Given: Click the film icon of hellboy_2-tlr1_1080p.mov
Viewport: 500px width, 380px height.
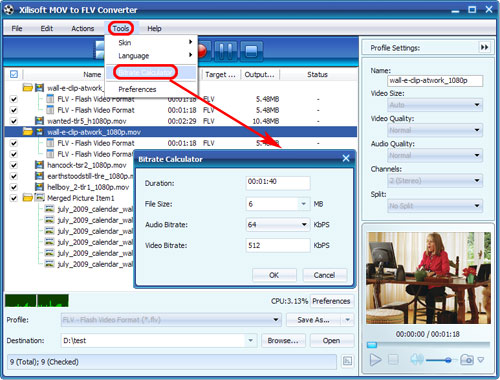Looking at the screenshot, I should point(39,187).
